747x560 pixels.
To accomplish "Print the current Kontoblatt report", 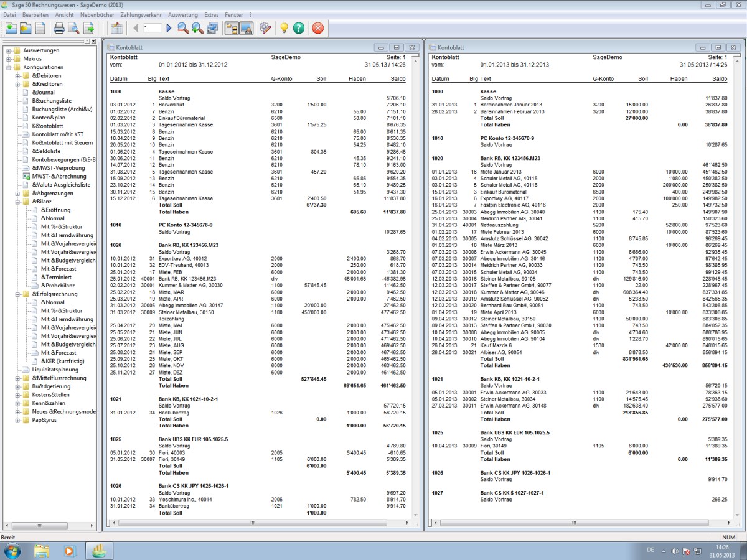I will 59,28.
